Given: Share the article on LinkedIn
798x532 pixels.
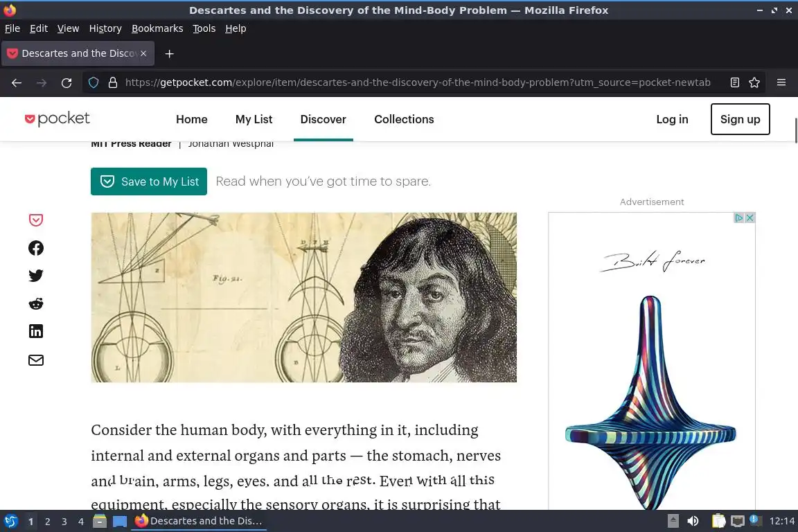Looking at the screenshot, I should click(35, 331).
